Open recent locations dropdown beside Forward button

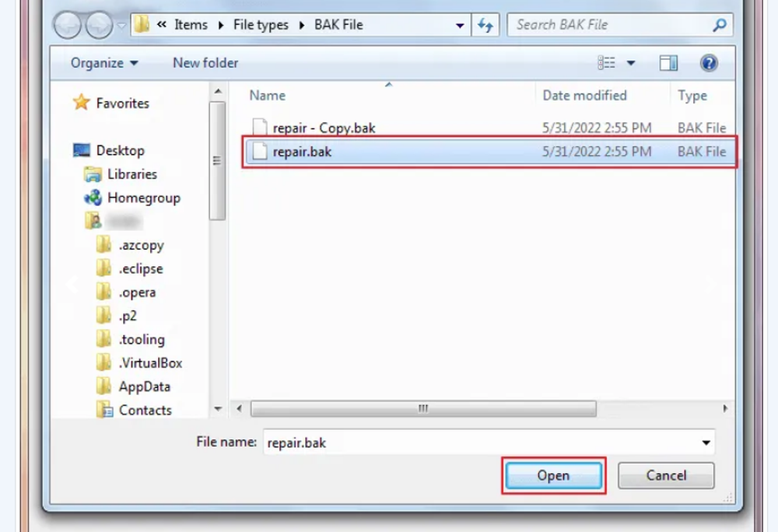(x=121, y=26)
